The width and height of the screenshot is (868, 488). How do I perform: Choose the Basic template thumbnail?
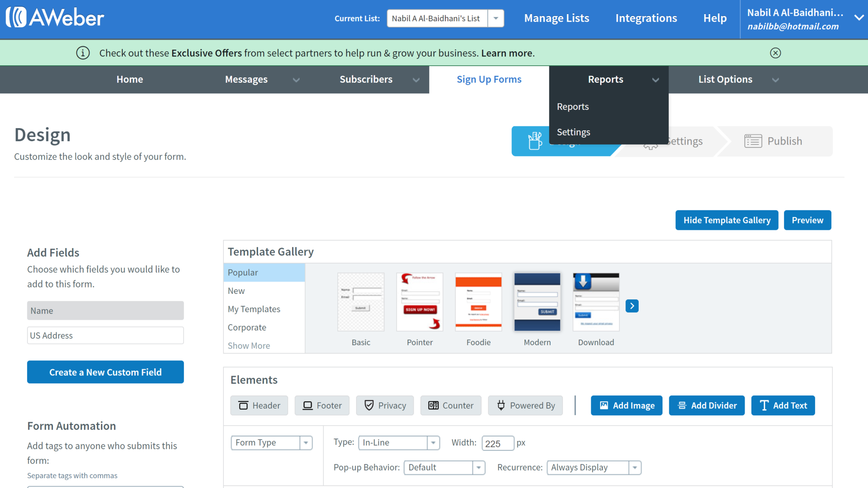[x=361, y=302]
